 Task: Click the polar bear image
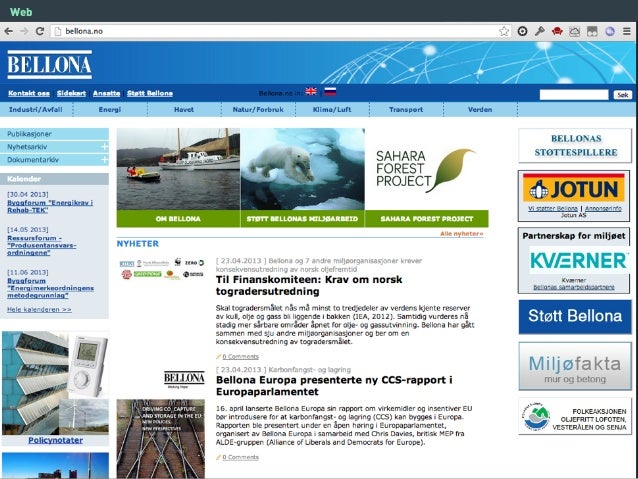click(x=302, y=169)
